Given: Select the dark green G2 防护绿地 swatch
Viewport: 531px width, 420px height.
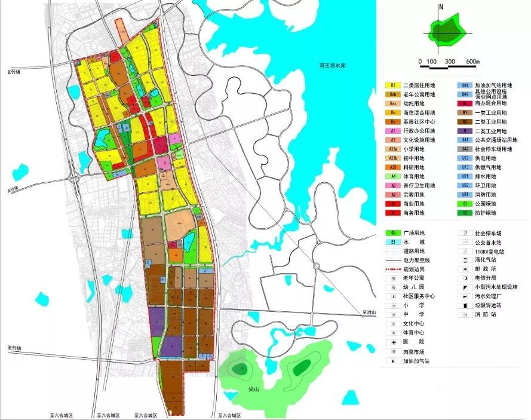Looking at the screenshot, I should [x=465, y=213].
